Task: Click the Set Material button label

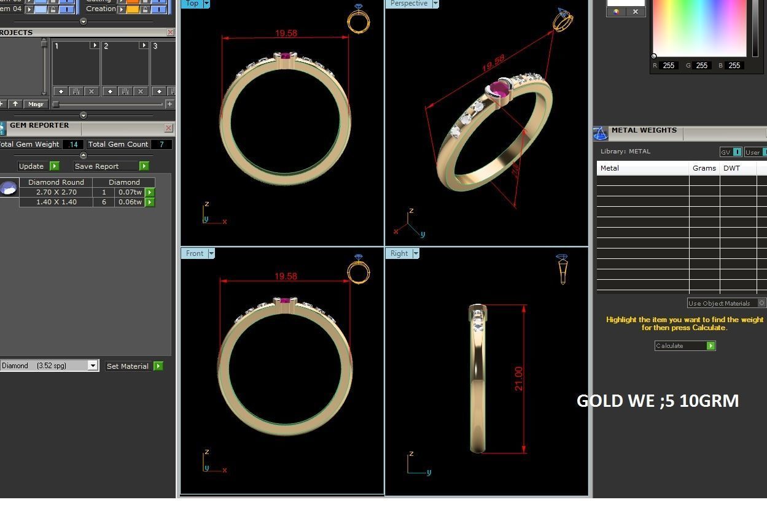Action: [128, 366]
